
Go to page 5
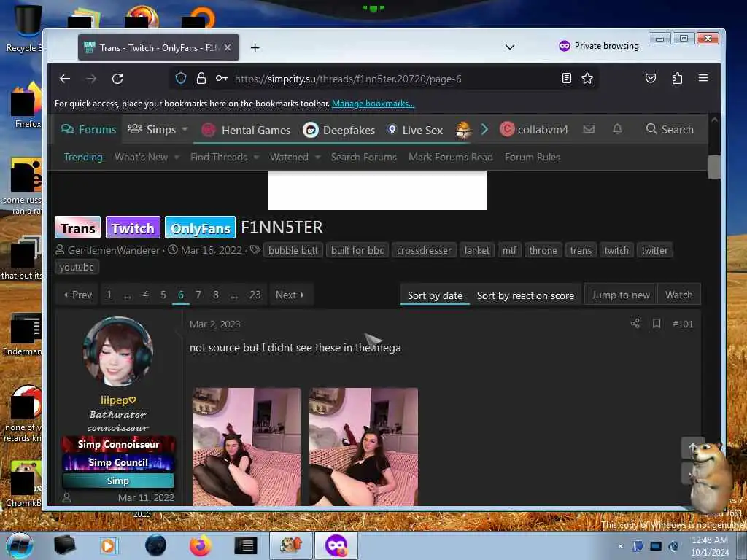pyautogui.click(x=163, y=295)
